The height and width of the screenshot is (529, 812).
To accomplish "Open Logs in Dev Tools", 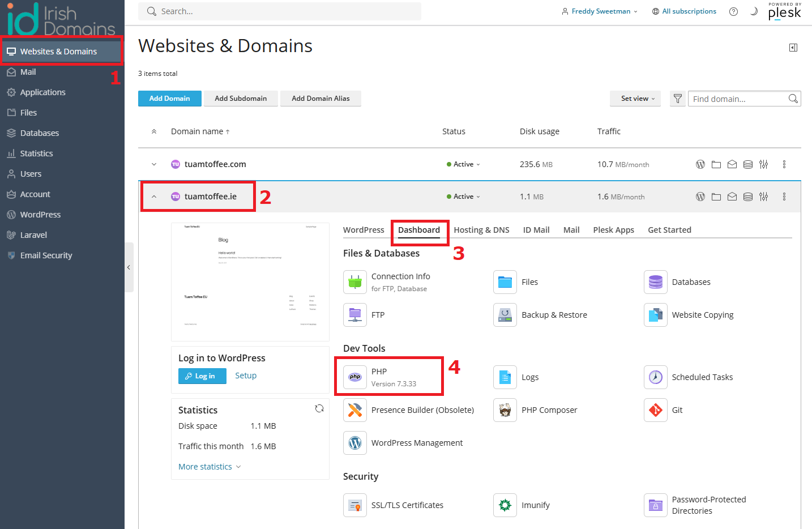I will [x=516, y=377].
